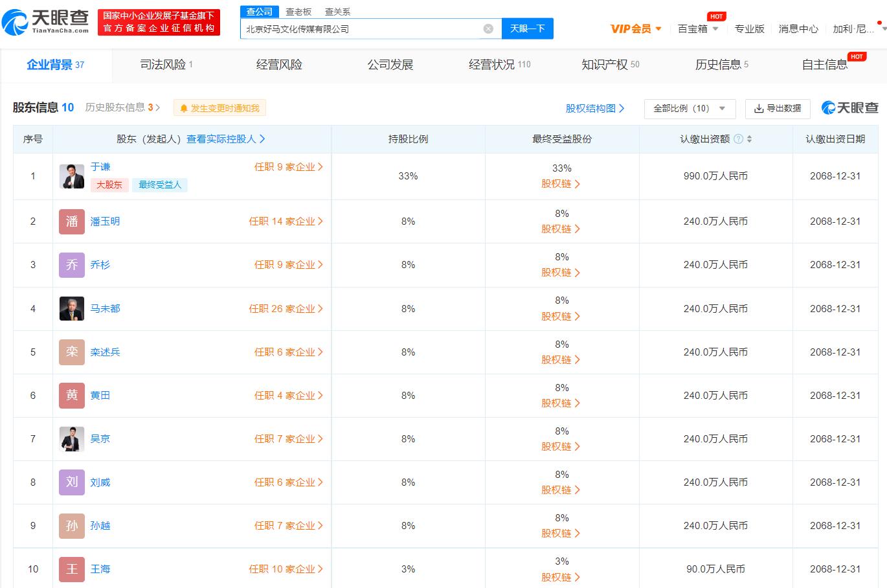View 股权链 in 潘玉明's row
The height and width of the screenshot is (588, 887).
(561, 229)
